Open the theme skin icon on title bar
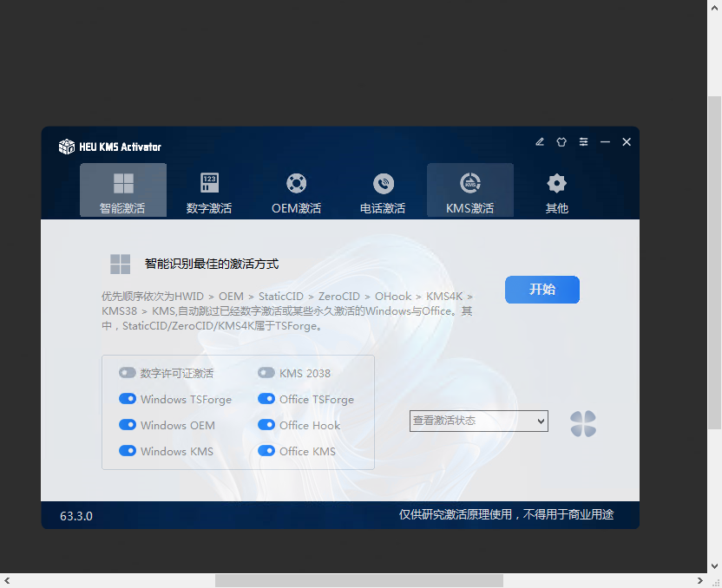This screenshot has width=722, height=588. tap(561, 141)
